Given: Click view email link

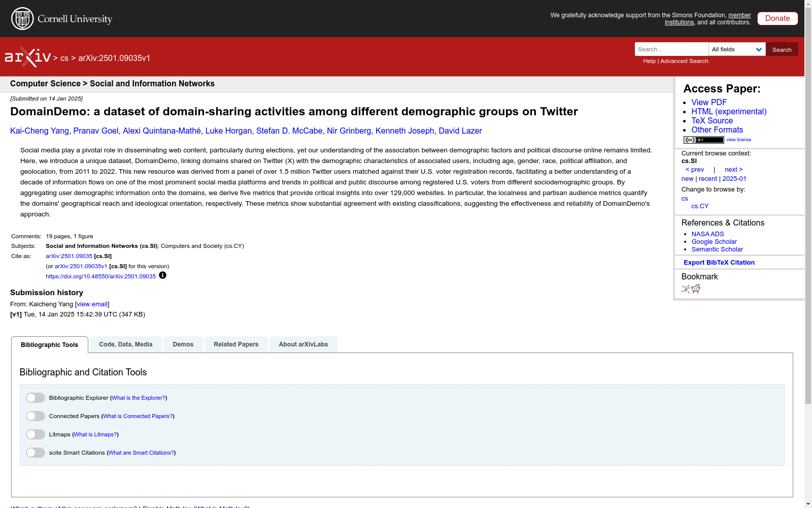Looking at the screenshot, I should point(92,304).
